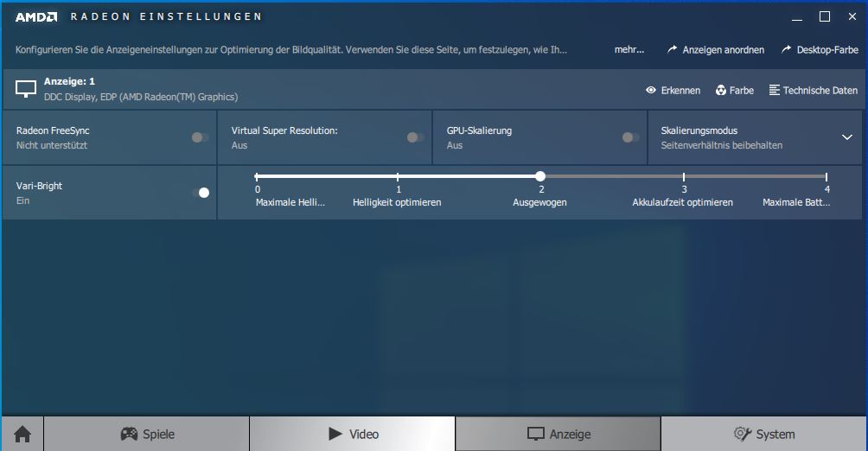868x451 pixels.
Task: Click the gear-wrench icon on System tab
Action: tap(743, 434)
